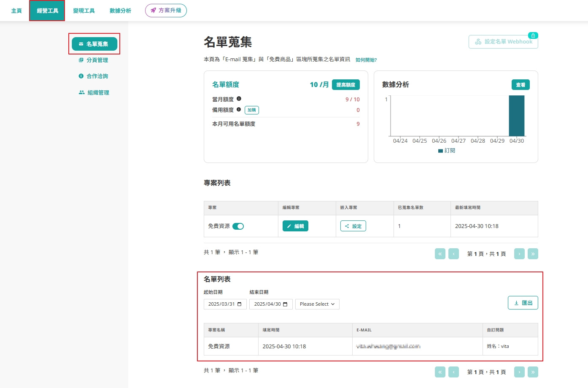The width and height of the screenshot is (588, 388).
Task: Click the 匯出 export button
Action: pos(523,303)
